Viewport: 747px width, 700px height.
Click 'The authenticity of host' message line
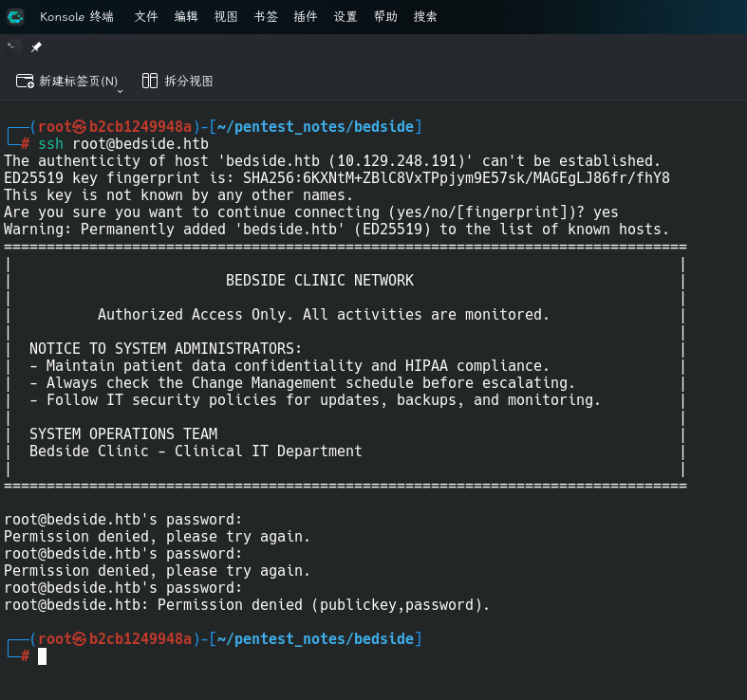pyautogui.click(x=332, y=161)
